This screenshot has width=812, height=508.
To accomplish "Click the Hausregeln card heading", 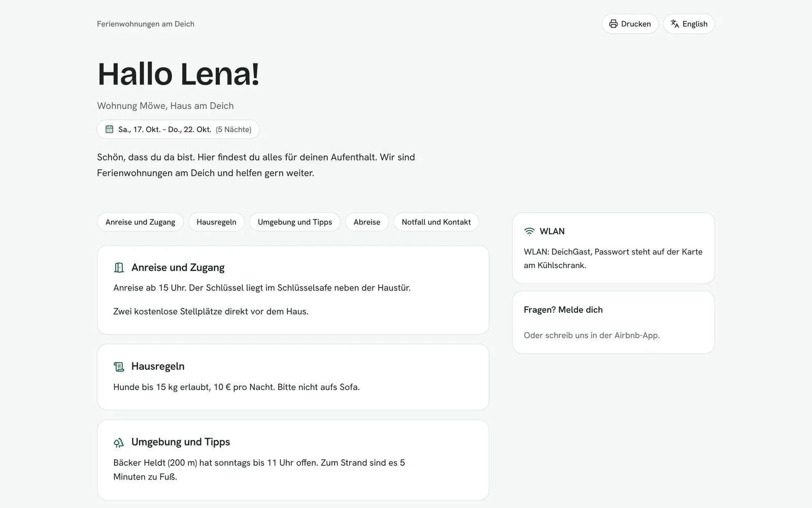I will pyautogui.click(x=158, y=366).
